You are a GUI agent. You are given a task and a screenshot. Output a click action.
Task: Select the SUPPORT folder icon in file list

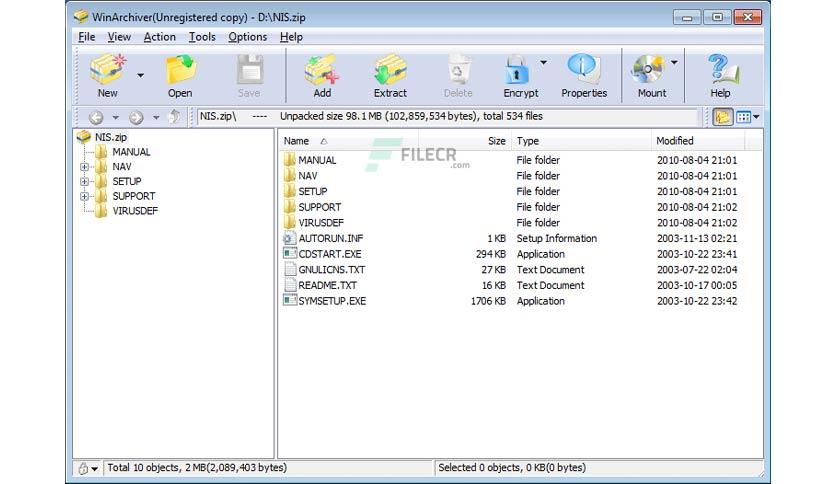[x=290, y=207]
